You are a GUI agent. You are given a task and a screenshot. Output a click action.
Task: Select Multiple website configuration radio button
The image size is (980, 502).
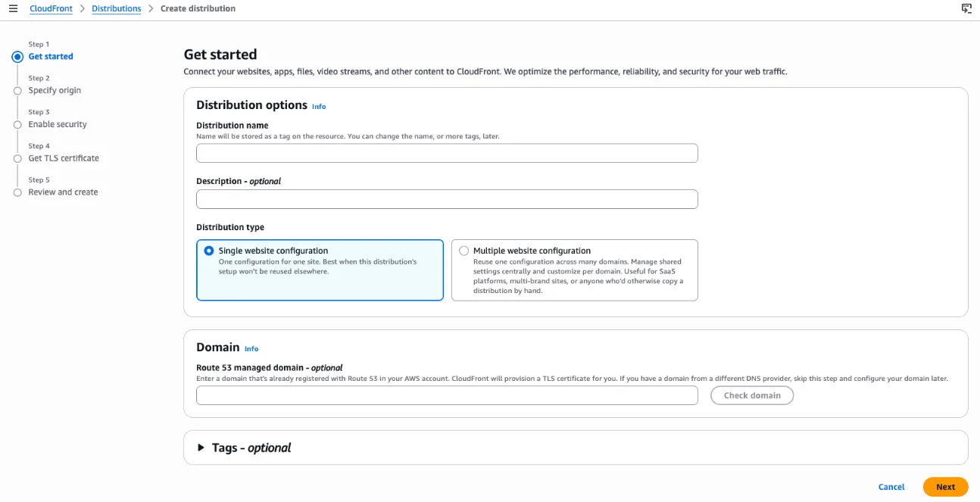463,251
